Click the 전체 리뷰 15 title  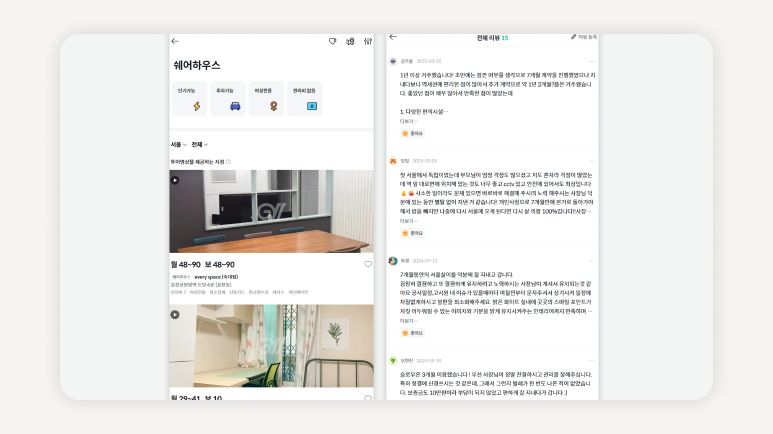(492, 38)
